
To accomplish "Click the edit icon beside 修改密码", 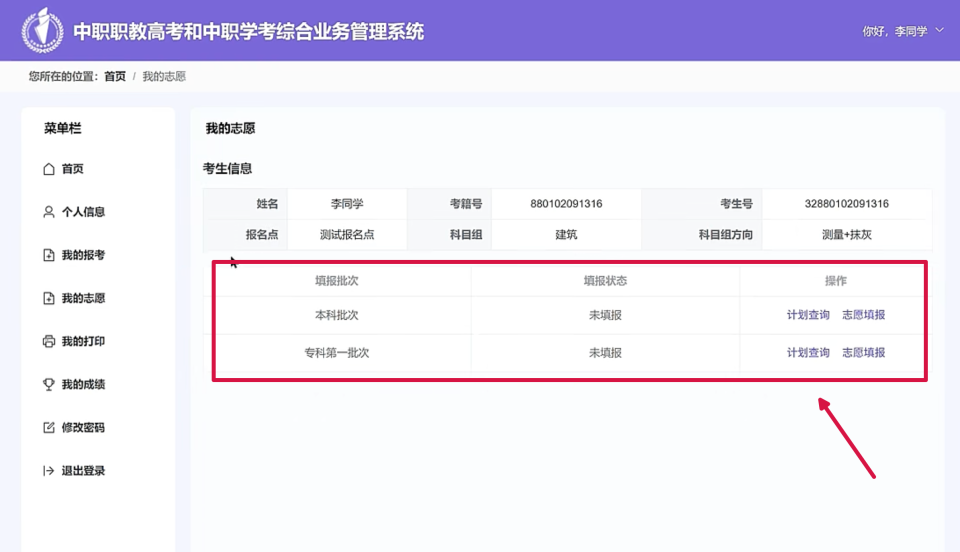I will tap(49, 427).
